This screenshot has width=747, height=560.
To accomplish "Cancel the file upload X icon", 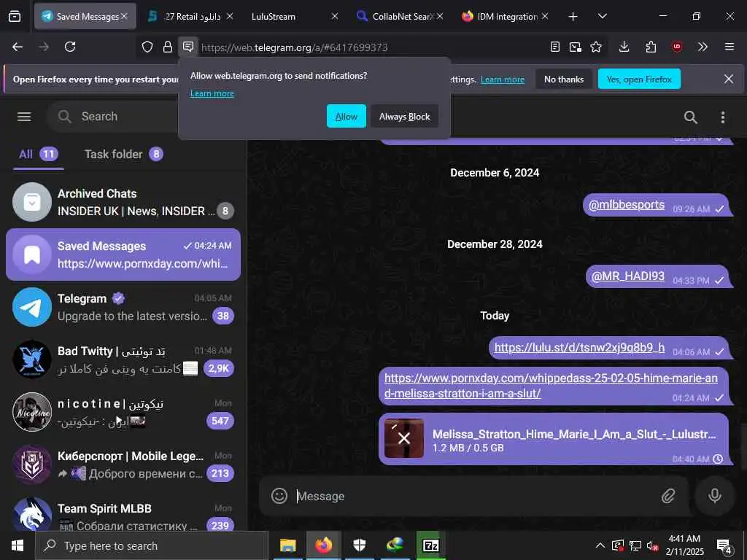I will 403,438.
